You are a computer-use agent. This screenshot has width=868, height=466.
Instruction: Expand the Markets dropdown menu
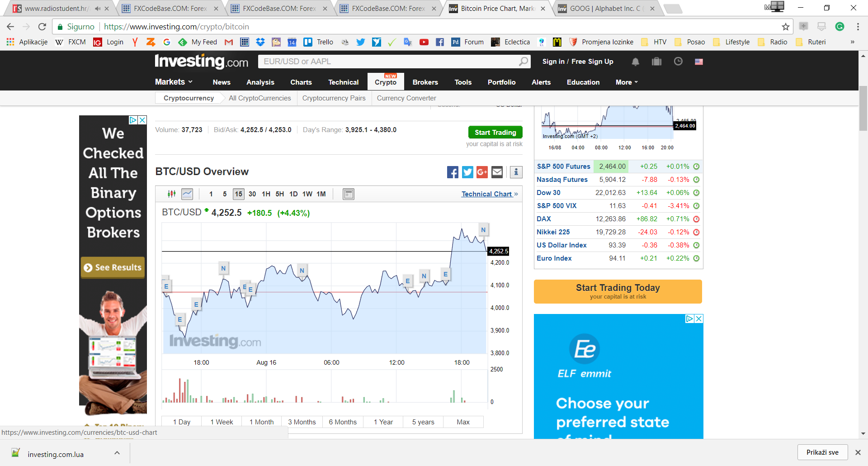[x=174, y=82]
